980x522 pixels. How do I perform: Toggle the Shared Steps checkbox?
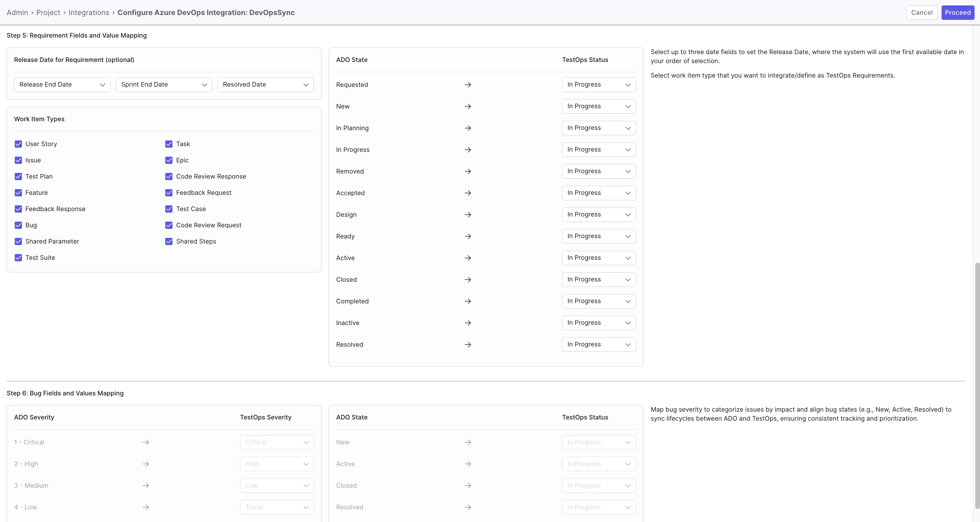[169, 241]
